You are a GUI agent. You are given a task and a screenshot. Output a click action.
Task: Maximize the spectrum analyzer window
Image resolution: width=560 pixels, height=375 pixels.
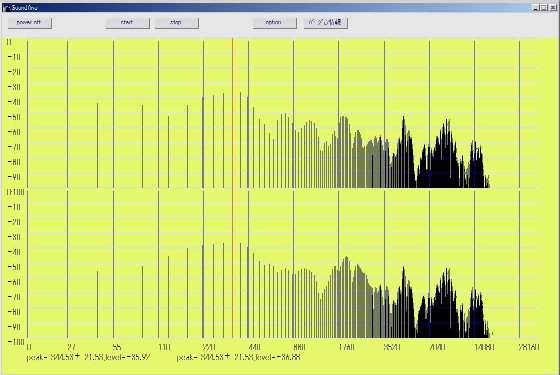tap(544, 8)
